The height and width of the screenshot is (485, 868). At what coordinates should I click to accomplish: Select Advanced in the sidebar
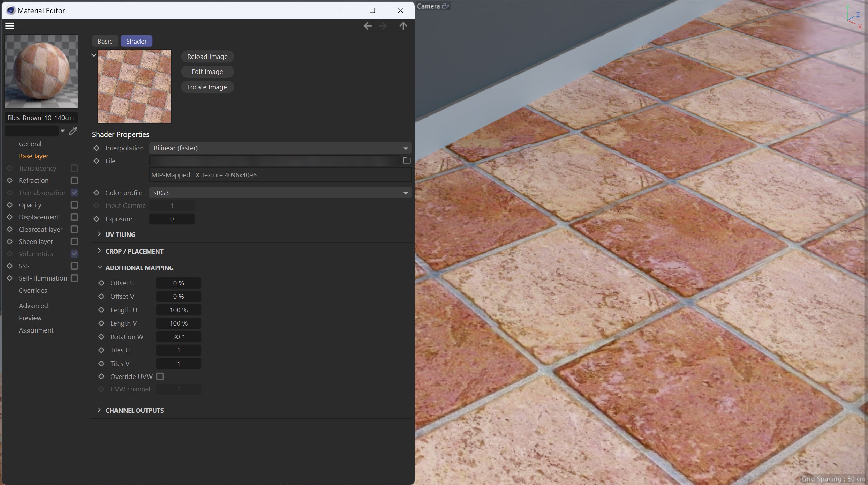[x=33, y=306]
